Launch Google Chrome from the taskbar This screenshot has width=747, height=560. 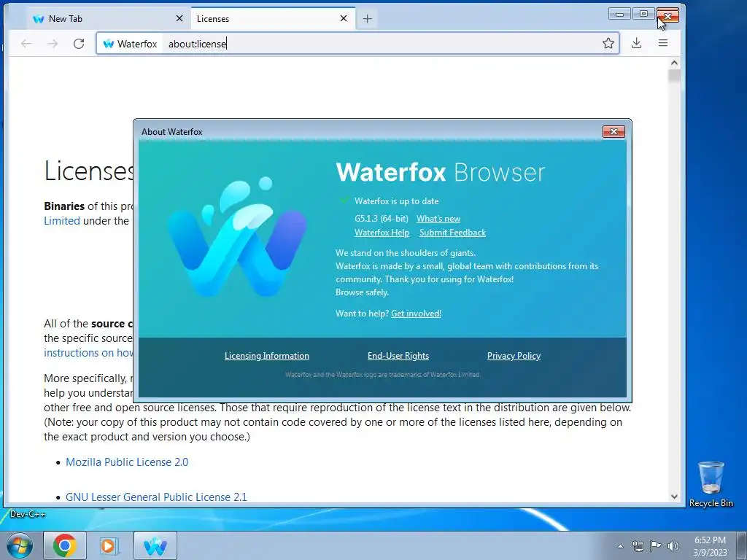click(x=65, y=545)
